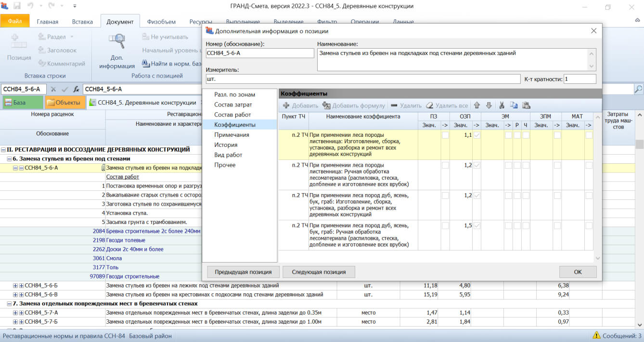
Task: Open the База tab button
Action: pyautogui.click(x=22, y=102)
